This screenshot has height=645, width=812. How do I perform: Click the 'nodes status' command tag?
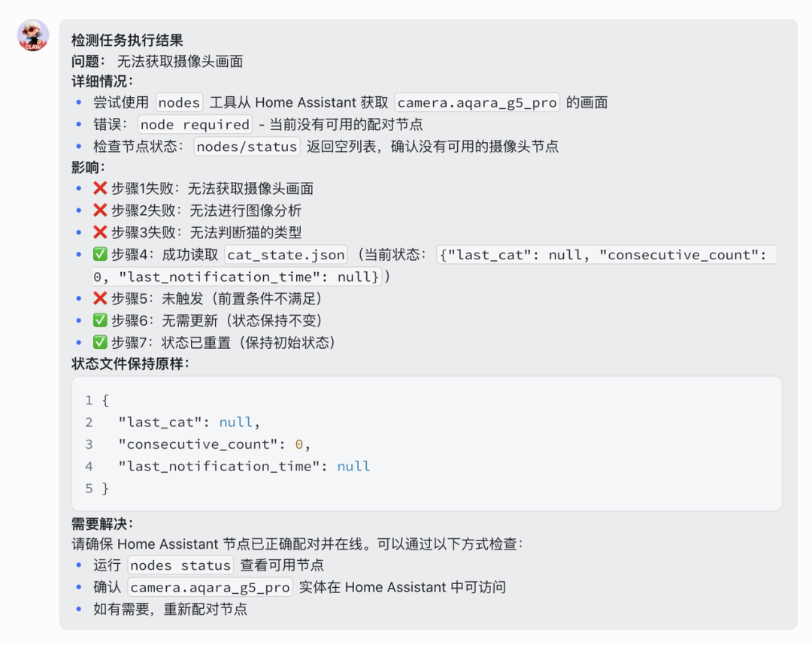pyautogui.click(x=180, y=565)
